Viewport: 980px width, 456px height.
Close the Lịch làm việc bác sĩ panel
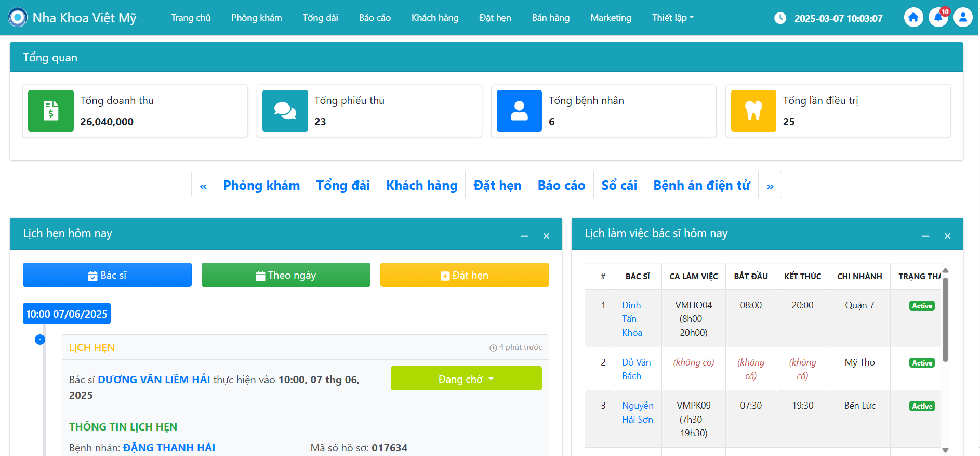click(947, 236)
